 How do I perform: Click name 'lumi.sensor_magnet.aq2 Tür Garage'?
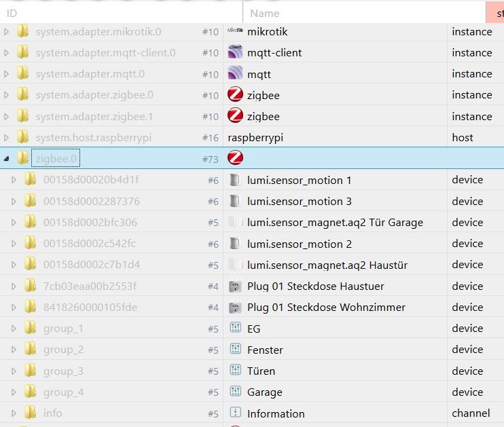(x=335, y=223)
